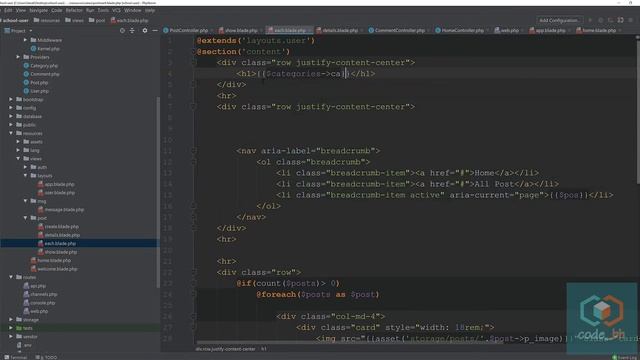Select console.php in routes folder

[39, 303]
